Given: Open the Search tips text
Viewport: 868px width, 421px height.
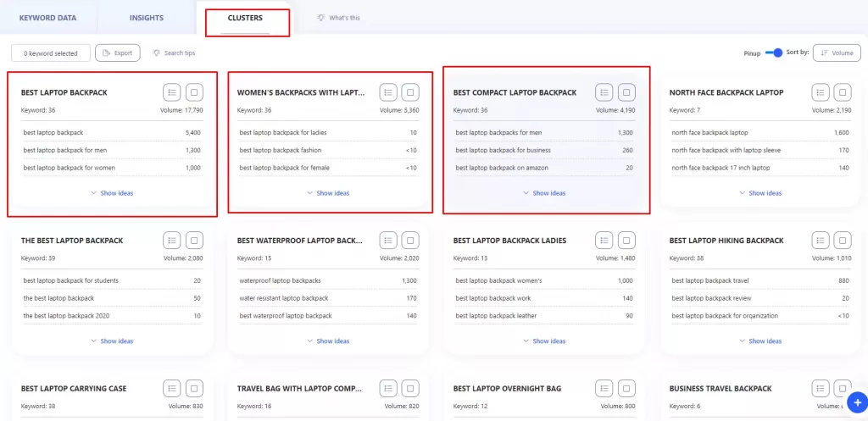Looking at the screenshot, I should pos(180,53).
